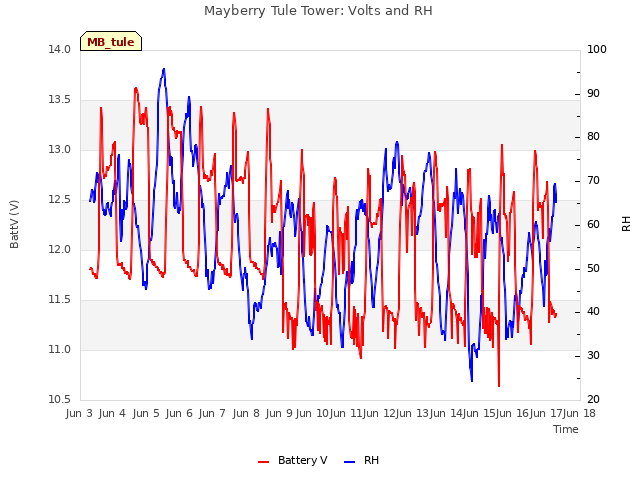Image resolution: width=640 pixels, height=480 pixels.
Task: Click the MB_tule annotation label
Action: pyautogui.click(x=111, y=42)
